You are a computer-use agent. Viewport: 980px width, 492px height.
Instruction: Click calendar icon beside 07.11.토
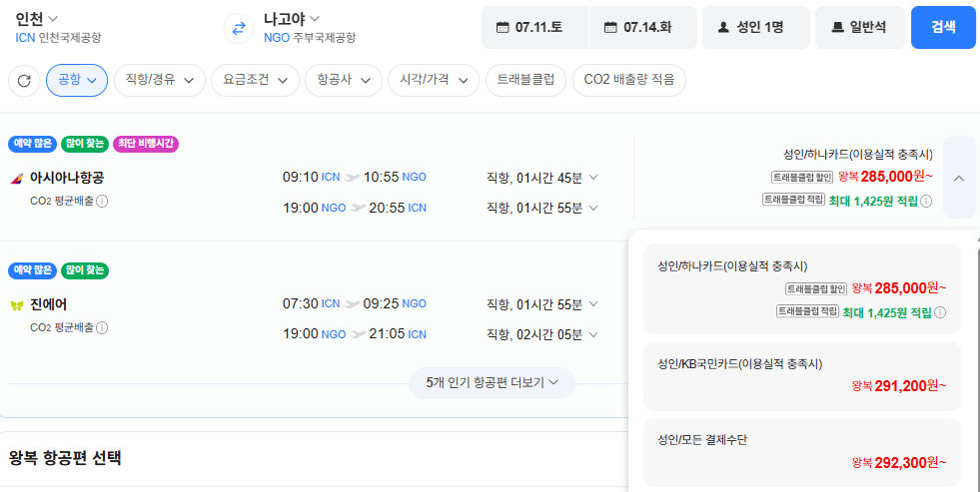pyautogui.click(x=502, y=27)
